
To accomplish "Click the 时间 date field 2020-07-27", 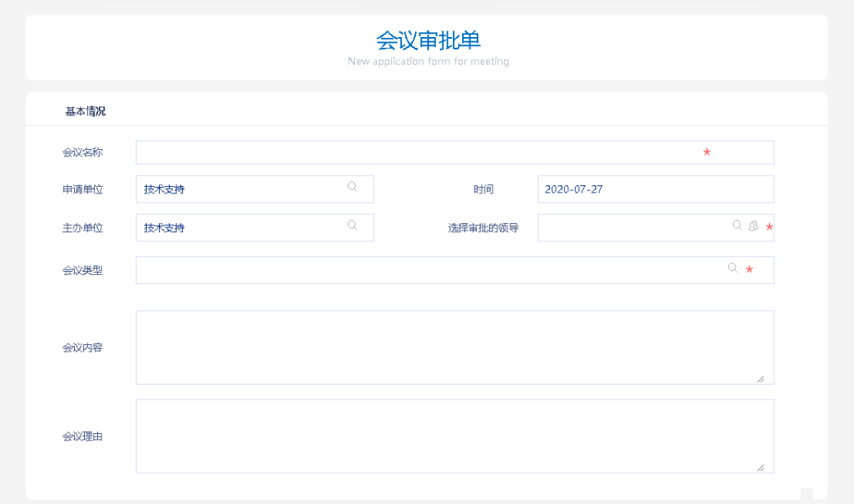I will [656, 189].
